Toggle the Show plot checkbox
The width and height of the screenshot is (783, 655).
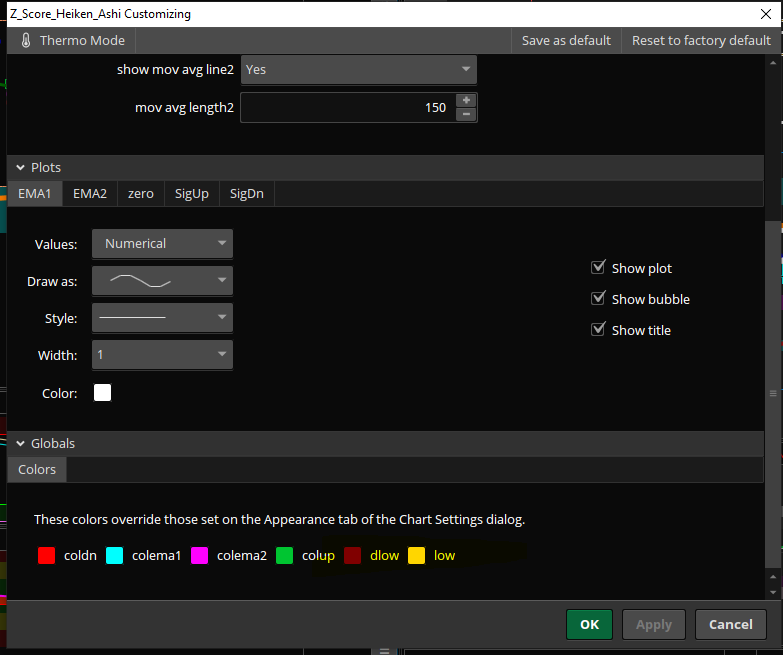[x=599, y=268]
